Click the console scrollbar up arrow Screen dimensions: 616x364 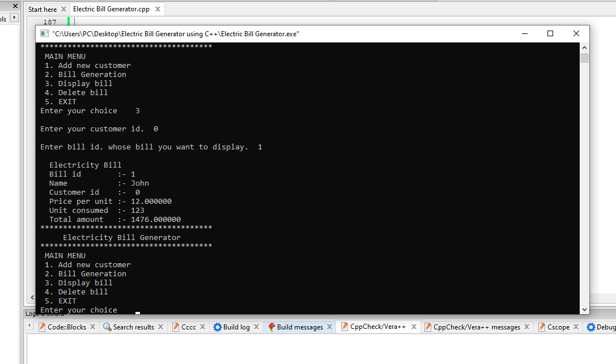(584, 48)
